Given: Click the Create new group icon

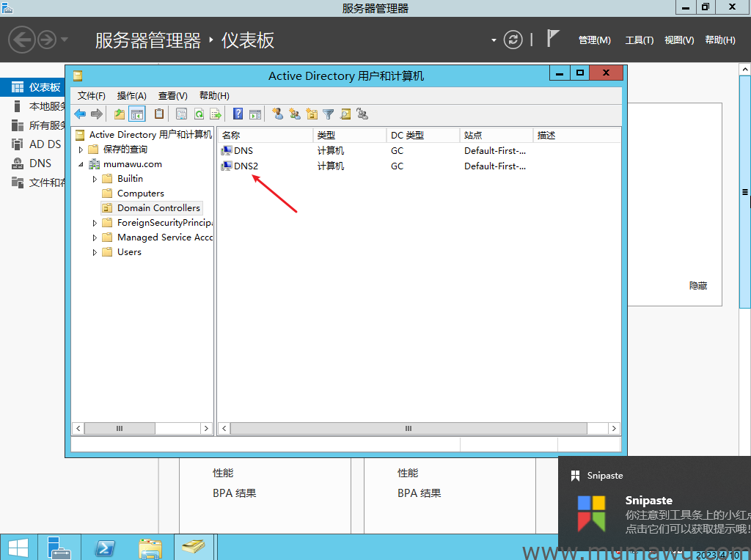Looking at the screenshot, I should click(x=294, y=114).
